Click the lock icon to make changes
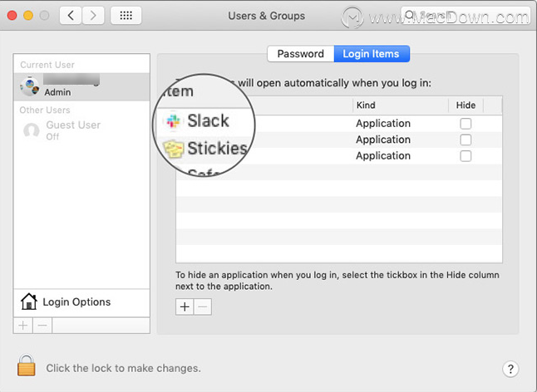Image resolution: width=537 pixels, height=392 pixels. click(x=27, y=365)
